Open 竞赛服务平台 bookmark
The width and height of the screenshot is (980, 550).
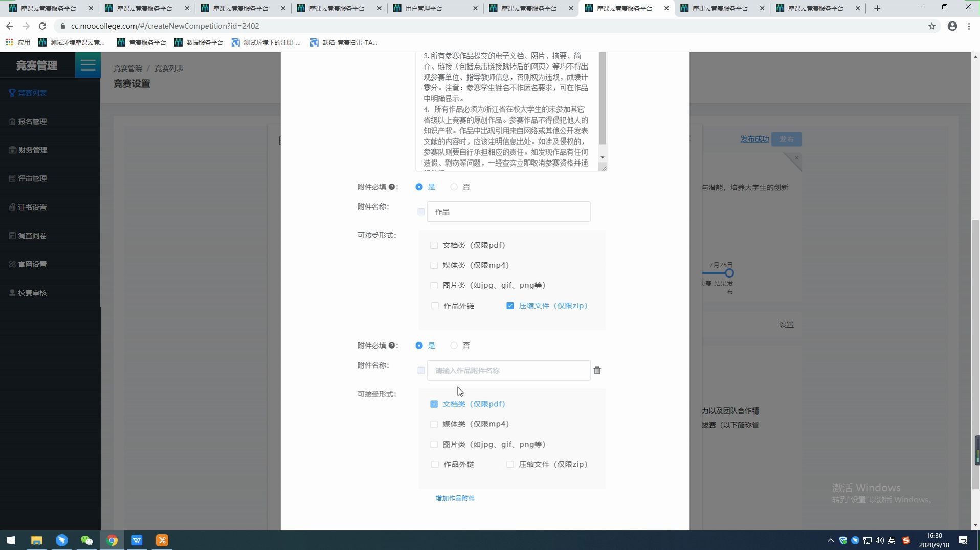[x=142, y=42]
